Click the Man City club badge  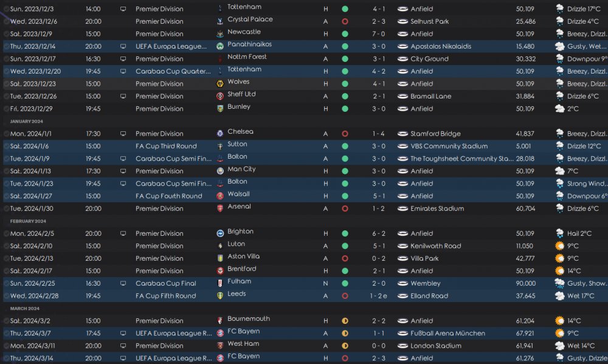[220, 171]
